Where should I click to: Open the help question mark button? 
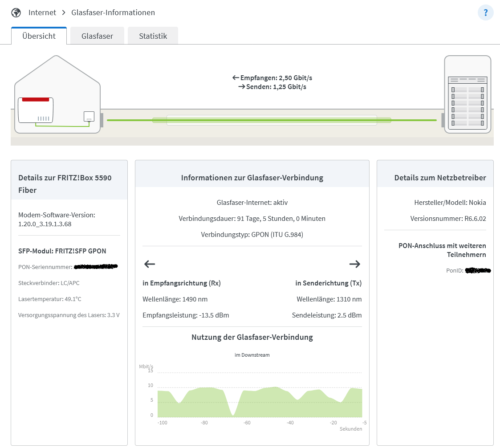coord(485,13)
